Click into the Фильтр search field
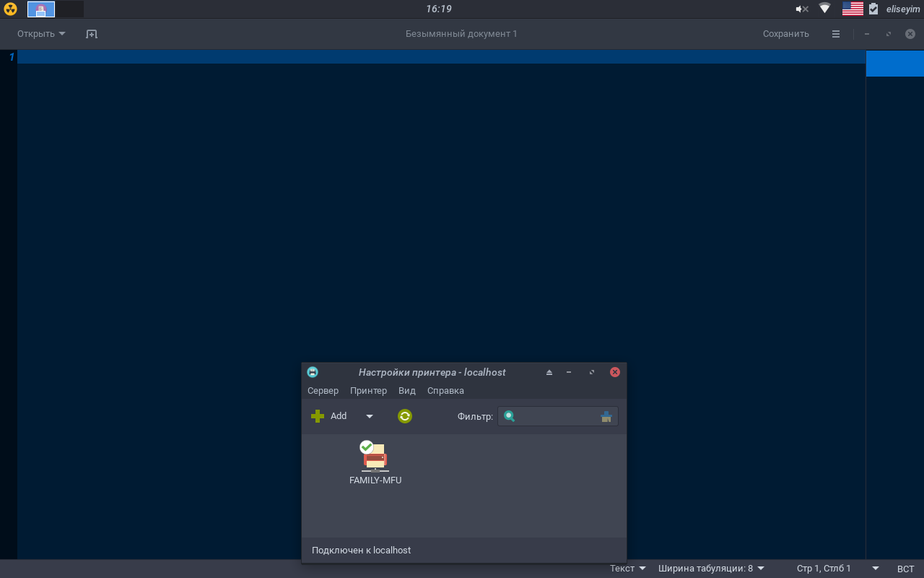The image size is (924, 578). [x=557, y=416]
